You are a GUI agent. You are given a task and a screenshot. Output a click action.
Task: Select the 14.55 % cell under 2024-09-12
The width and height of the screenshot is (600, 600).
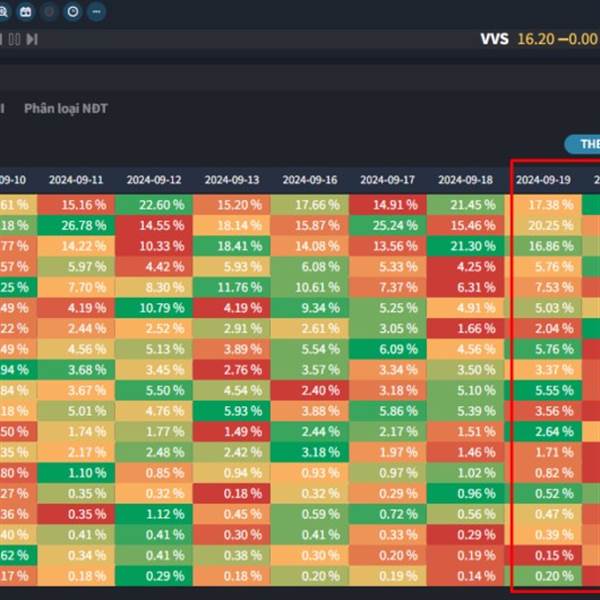[x=154, y=225]
